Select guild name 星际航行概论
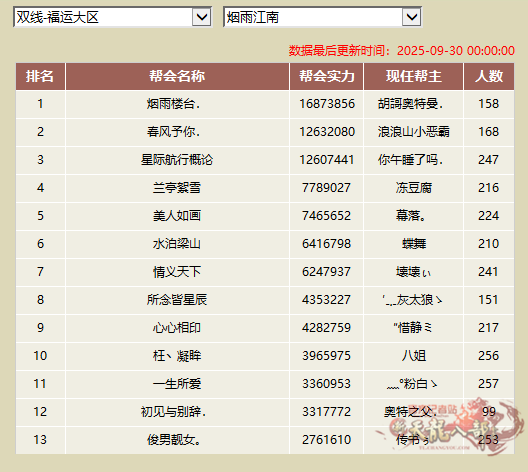This screenshot has width=528, height=472. point(177,160)
